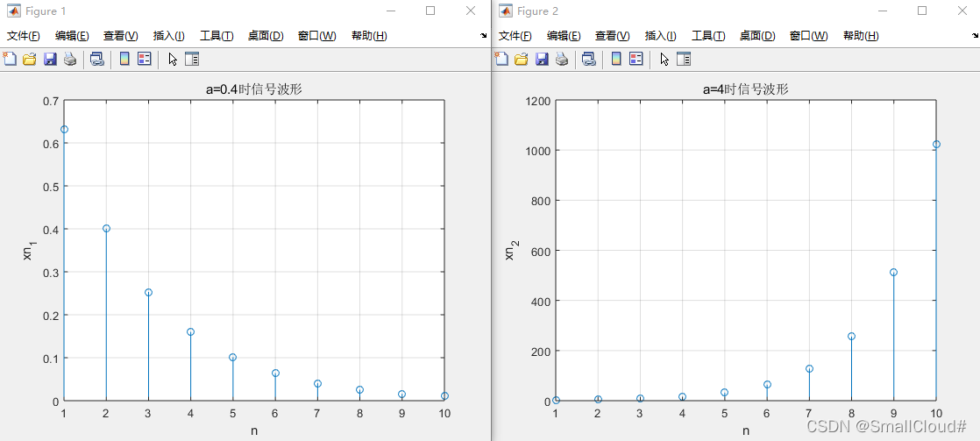Open 窗口(W) menu in Figure 2
The width and height of the screenshot is (980, 441).
tap(809, 36)
